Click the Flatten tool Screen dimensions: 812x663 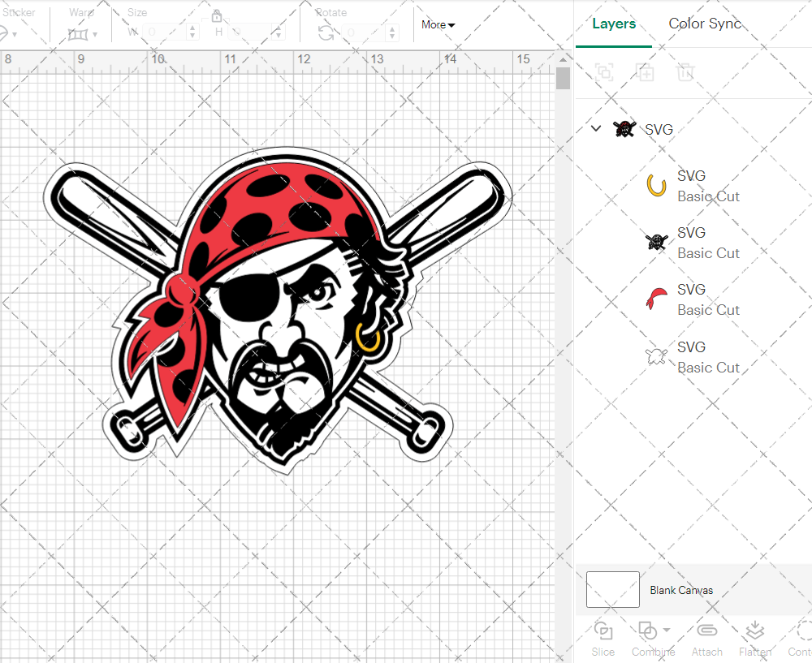pos(755,639)
